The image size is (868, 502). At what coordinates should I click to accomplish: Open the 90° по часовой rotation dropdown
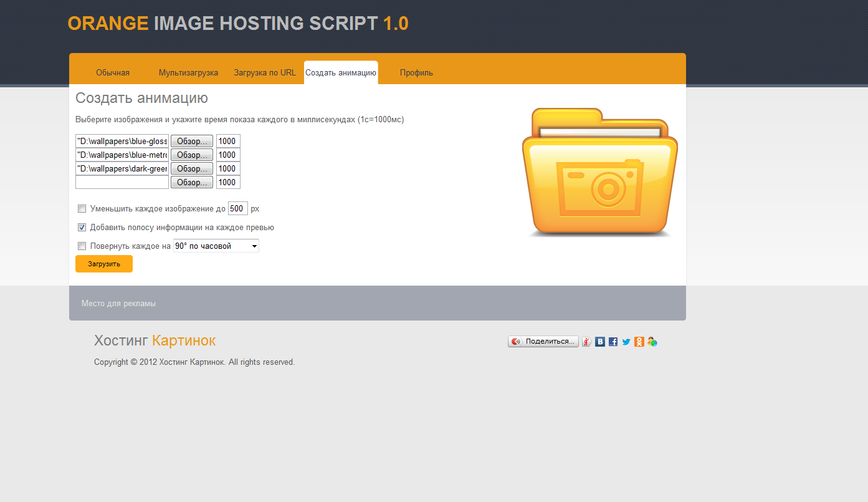coord(216,246)
